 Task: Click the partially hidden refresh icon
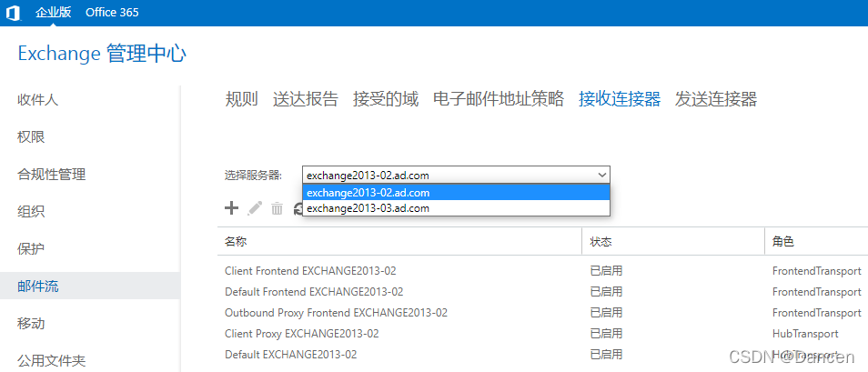[x=298, y=208]
